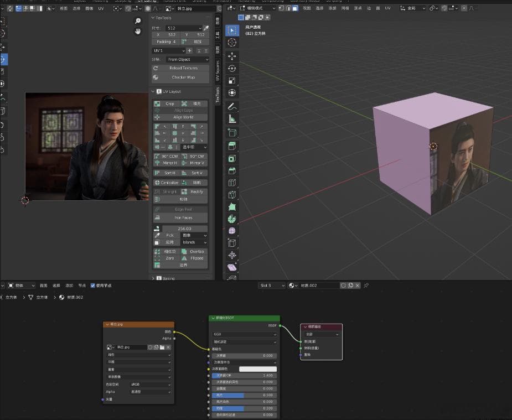Image resolution: width=512 pixels, height=420 pixels.
Task: Select the Inset Faces tool
Action: tap(232, 158)
